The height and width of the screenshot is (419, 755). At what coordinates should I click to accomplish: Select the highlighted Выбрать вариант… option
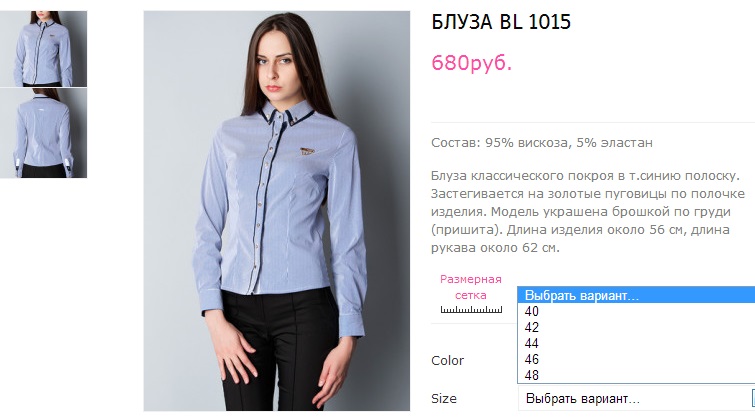pyautogui.click(x=637, y=295)
